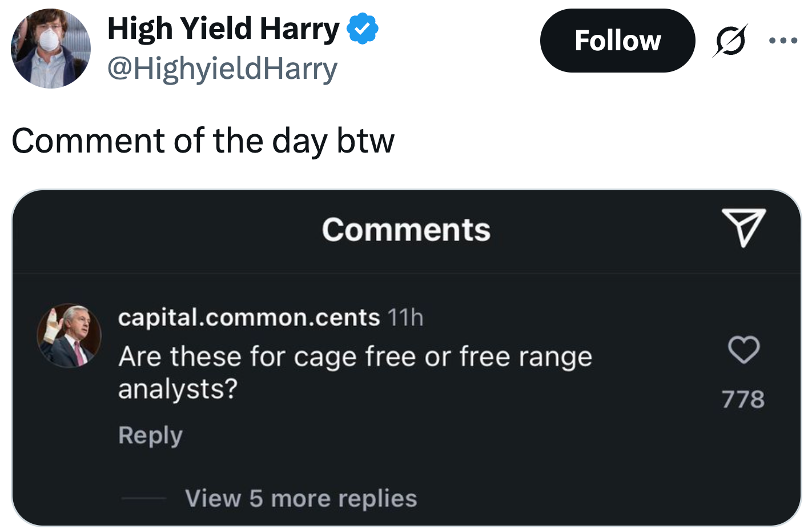Click the High Yield Harry display name

(223, 29)
